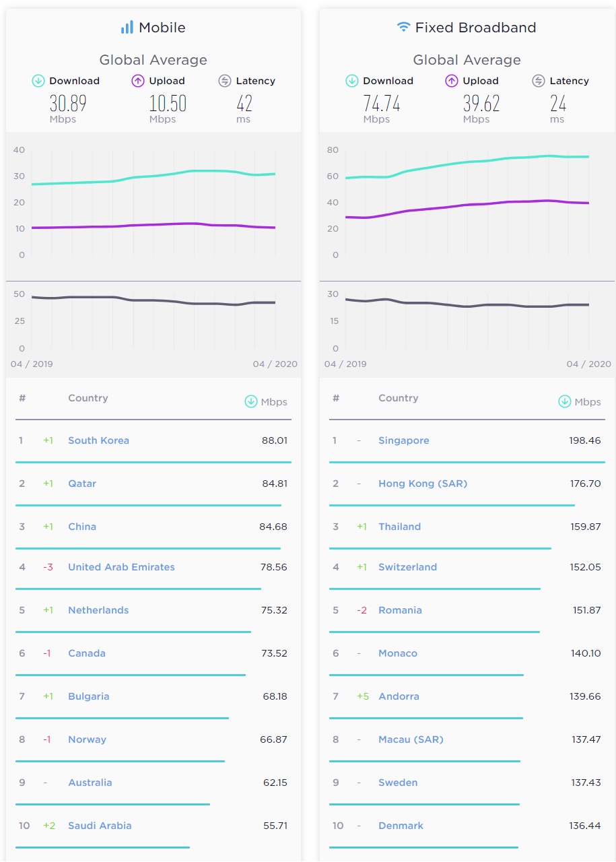Click the Fixed Broadband heading text
Screen dimensions: 616x862
[x=475, y=28]
